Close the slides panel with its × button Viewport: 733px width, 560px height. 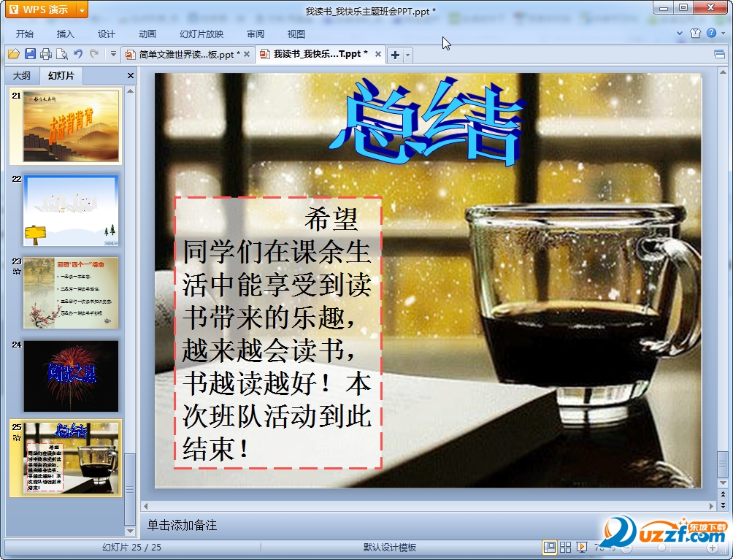[130, 75]
